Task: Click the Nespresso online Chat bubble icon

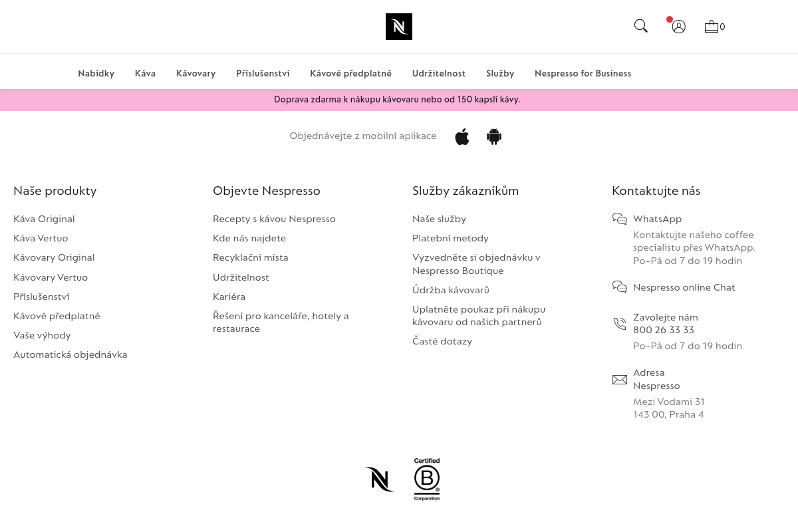Action: tap(620, 287)
